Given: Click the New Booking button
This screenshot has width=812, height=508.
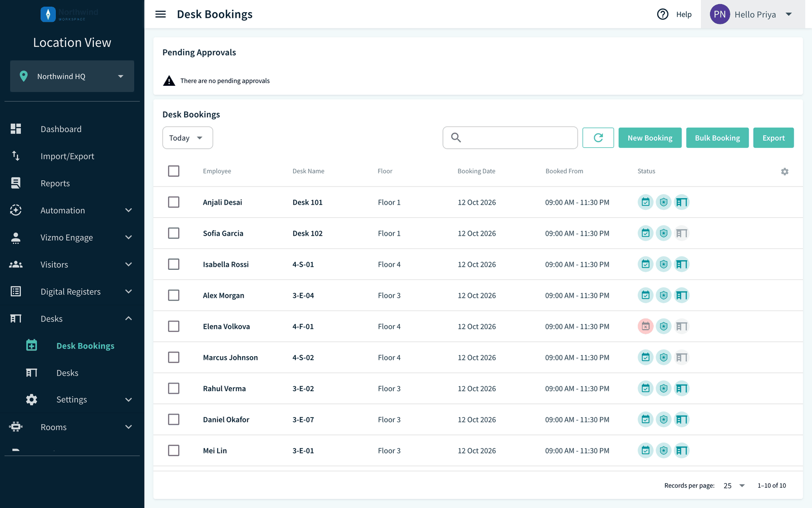Looking at the screenshot, I should click(x=650, y=138).
